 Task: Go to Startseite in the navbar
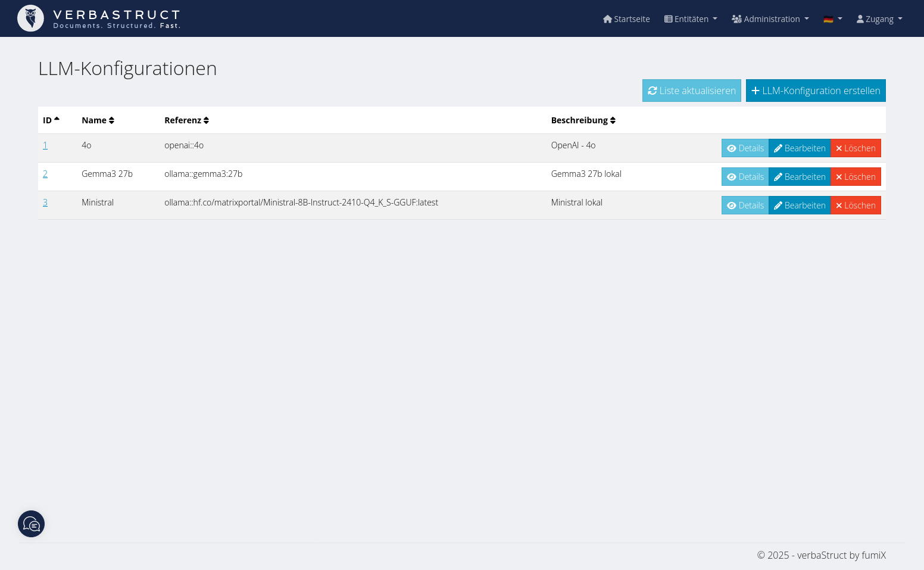pyautogui.click(x=626, y=19)
